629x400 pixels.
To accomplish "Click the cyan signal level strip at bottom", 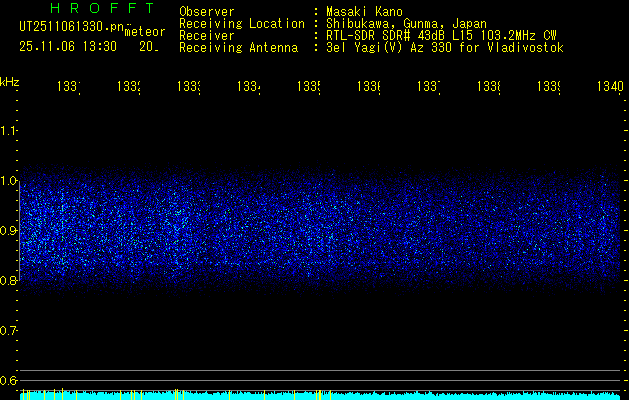I will tap(320, 396).
